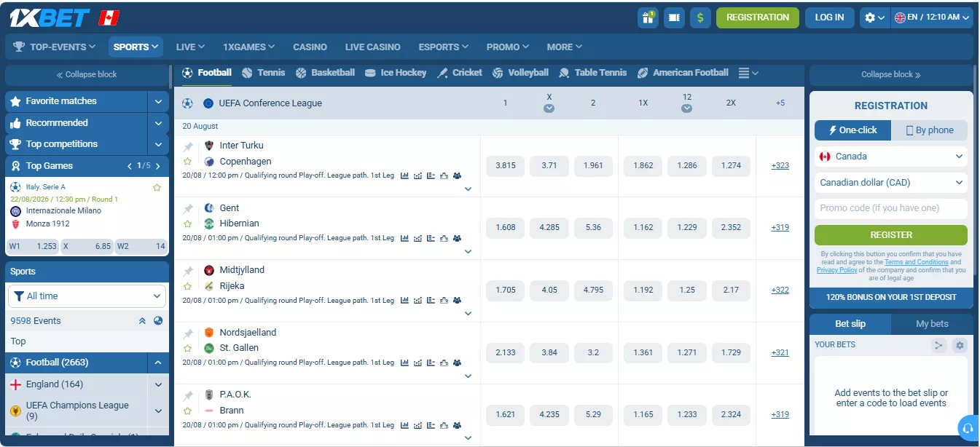Pin the Inter Turku vs Copenhagen match

point(188,146)
